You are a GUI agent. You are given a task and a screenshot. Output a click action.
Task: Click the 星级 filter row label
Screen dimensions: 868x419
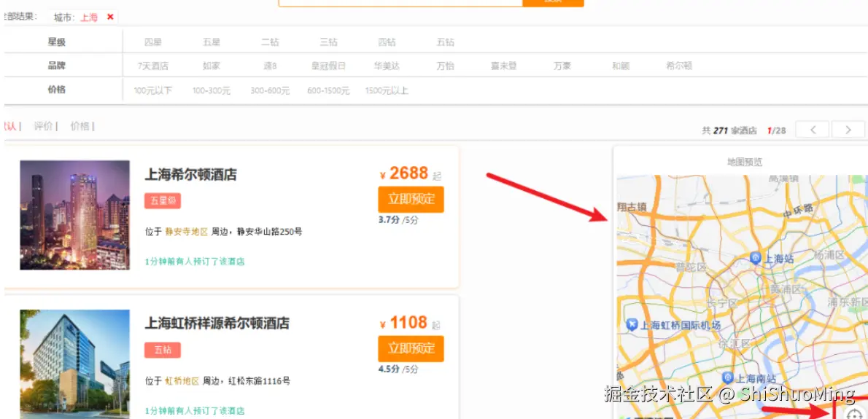pos(56,42)
